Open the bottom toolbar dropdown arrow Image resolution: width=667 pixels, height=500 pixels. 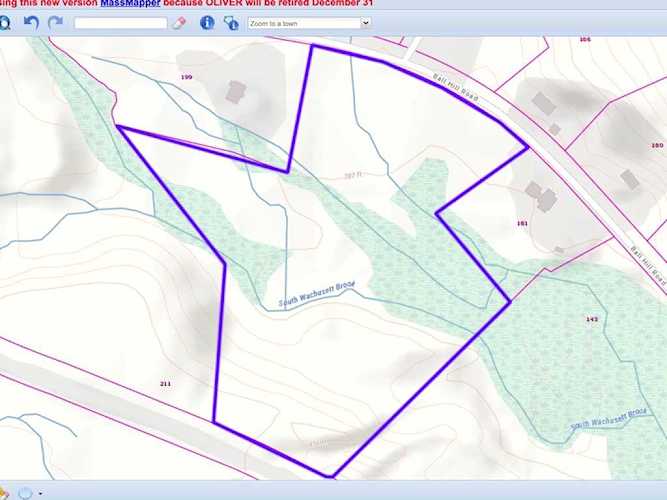40,494
